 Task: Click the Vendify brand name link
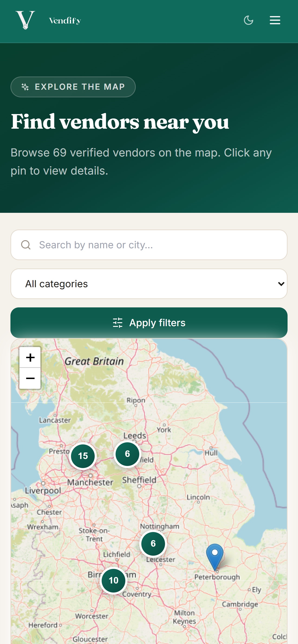pos(65,20)
